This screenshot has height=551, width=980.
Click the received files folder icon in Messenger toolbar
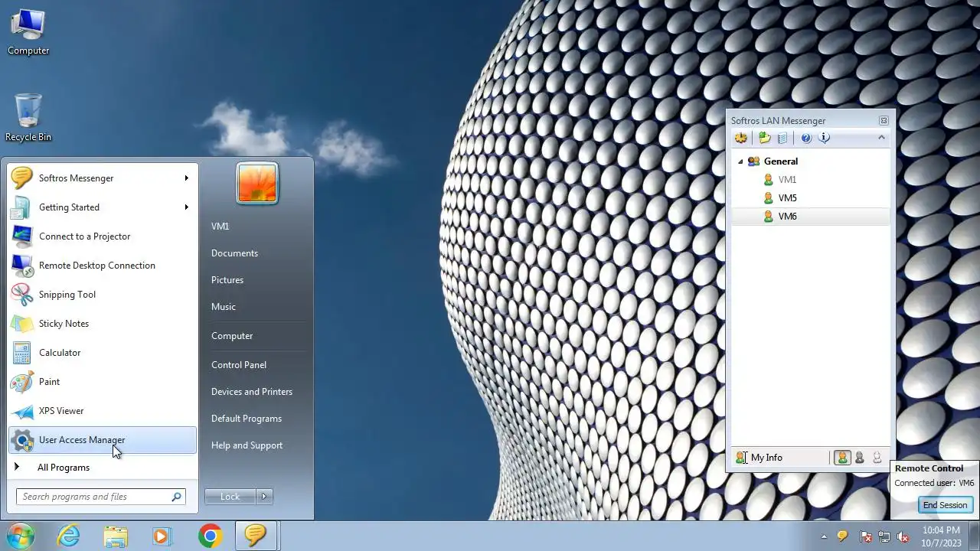coord(764,138)
